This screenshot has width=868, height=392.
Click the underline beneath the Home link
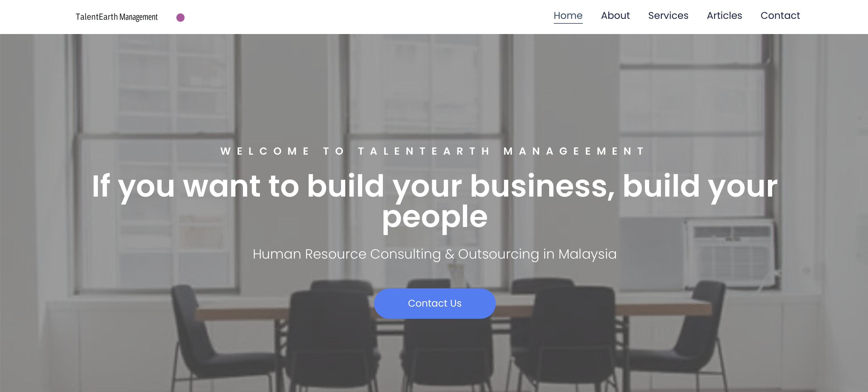point(568,23)
